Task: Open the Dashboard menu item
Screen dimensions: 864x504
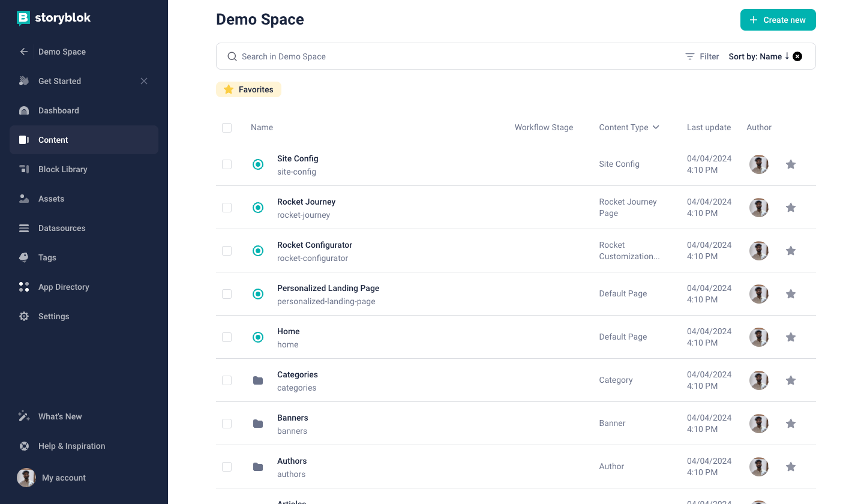Action: pos(84,110)
